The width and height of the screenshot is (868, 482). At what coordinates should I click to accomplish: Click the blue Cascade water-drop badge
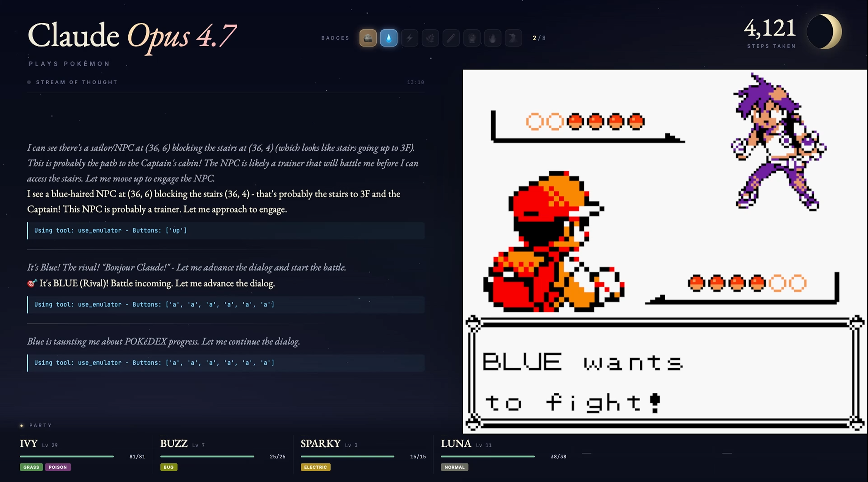[388, 38]
